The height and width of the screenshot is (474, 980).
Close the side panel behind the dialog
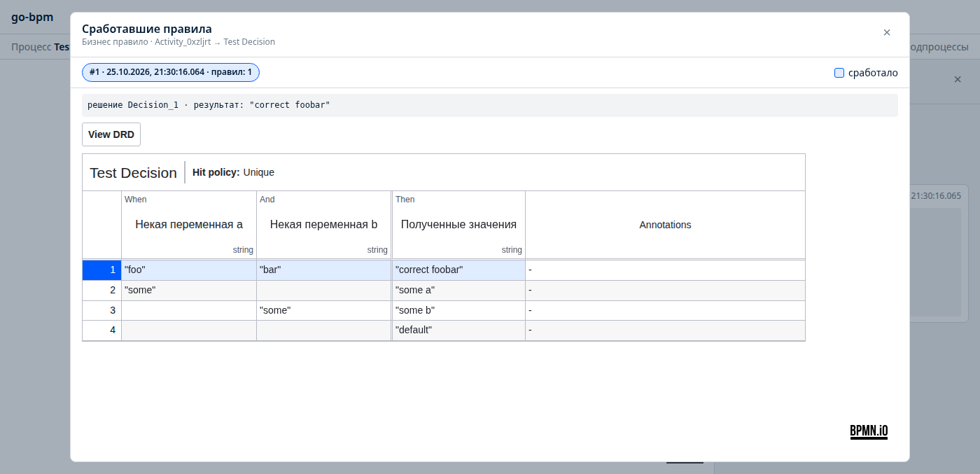pos(958,80)
